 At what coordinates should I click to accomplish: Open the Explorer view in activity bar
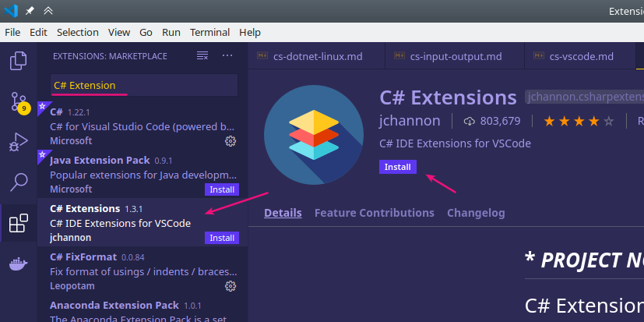[x=18, y=60]
